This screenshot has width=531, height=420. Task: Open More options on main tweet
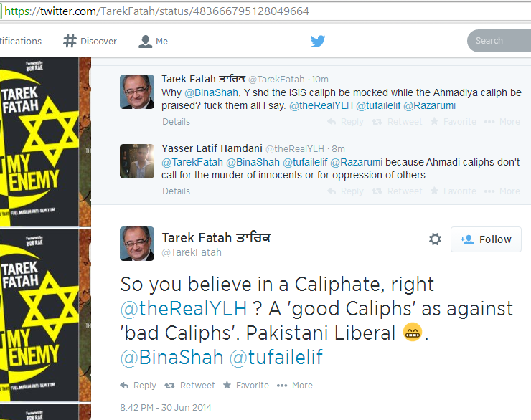295,385
